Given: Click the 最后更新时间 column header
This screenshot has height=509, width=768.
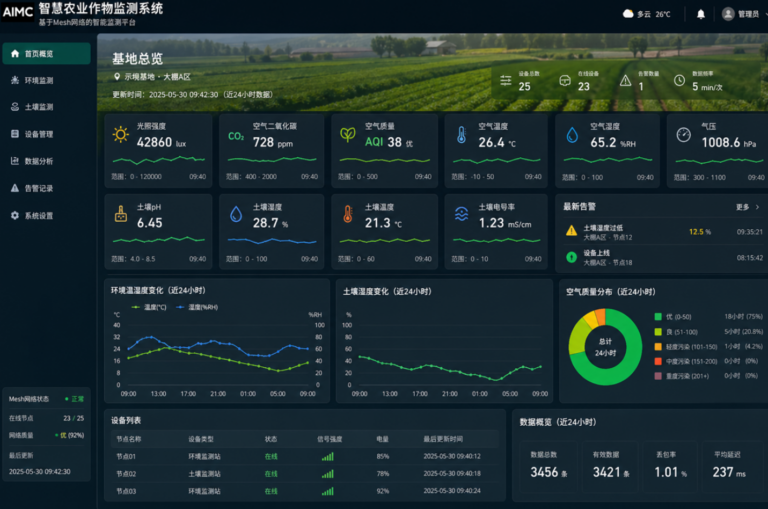Looking at the screenshot, I should pos(443,439).
